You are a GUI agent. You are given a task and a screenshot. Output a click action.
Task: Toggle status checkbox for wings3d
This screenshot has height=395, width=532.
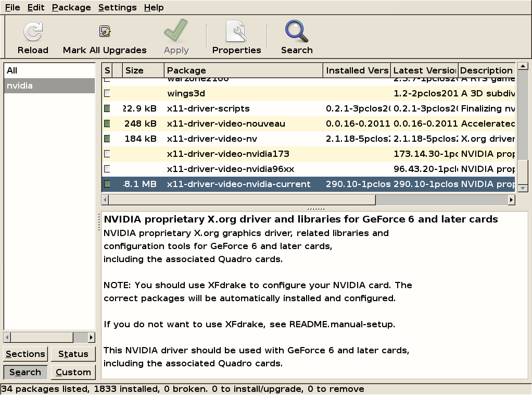tap(107, 93)
